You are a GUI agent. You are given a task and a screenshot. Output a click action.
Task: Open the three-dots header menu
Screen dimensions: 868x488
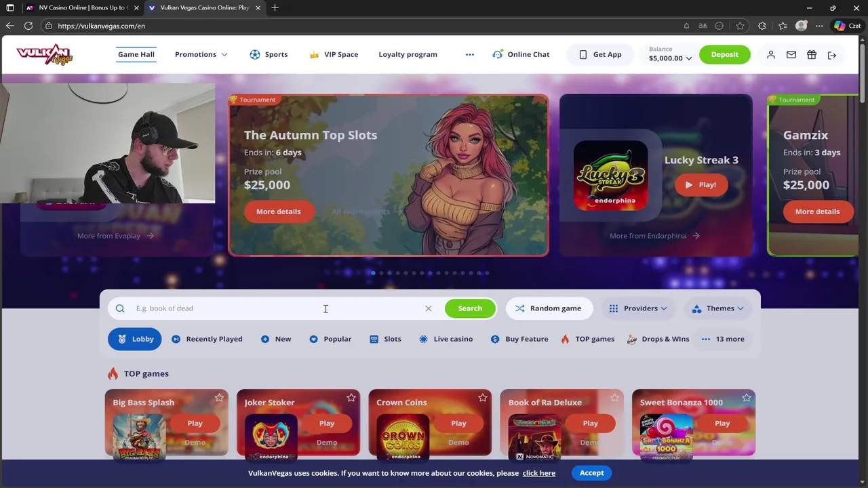point(470,54)
